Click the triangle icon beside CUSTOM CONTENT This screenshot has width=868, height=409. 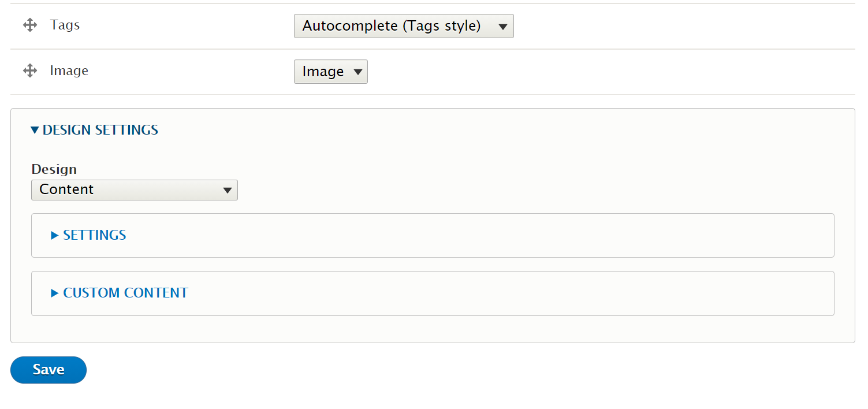point(55,293)
